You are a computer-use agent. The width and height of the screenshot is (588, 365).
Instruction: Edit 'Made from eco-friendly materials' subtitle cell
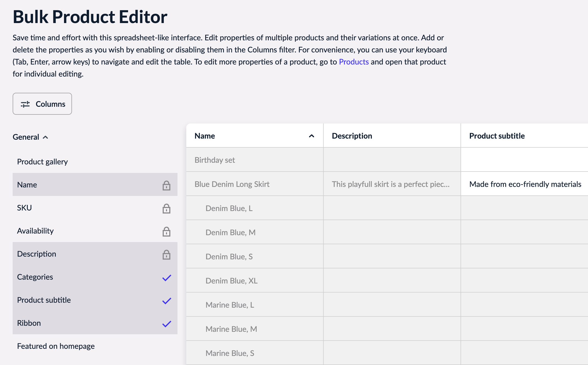525,184
